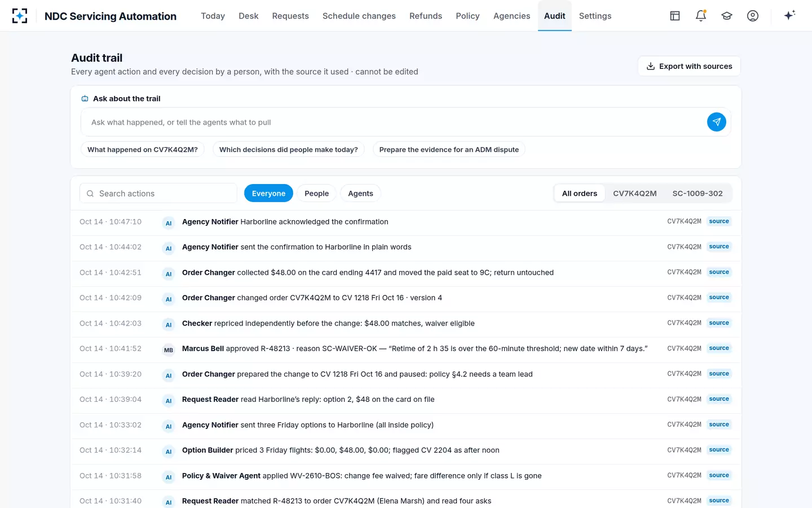Image resolution: width=812 pixels, height=508 pixels.
Task: Click the AI avatar on the Option Builder row
Action: point(169,452)
